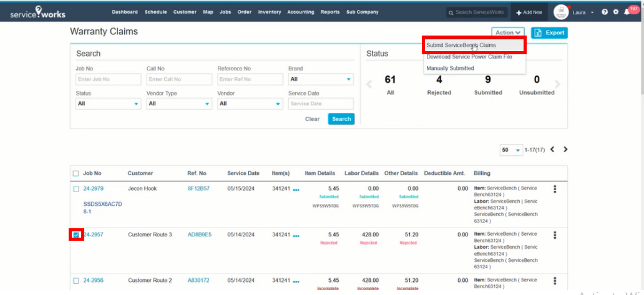Open the Status filter dropdown
The height and width of the screenshot is (295, 644).
point(109,104)
